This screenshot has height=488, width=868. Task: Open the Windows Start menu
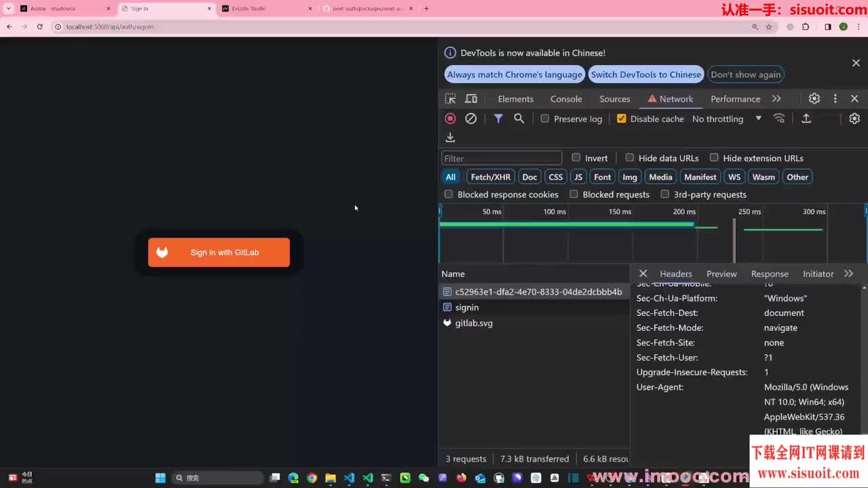[x=161, y=478]
